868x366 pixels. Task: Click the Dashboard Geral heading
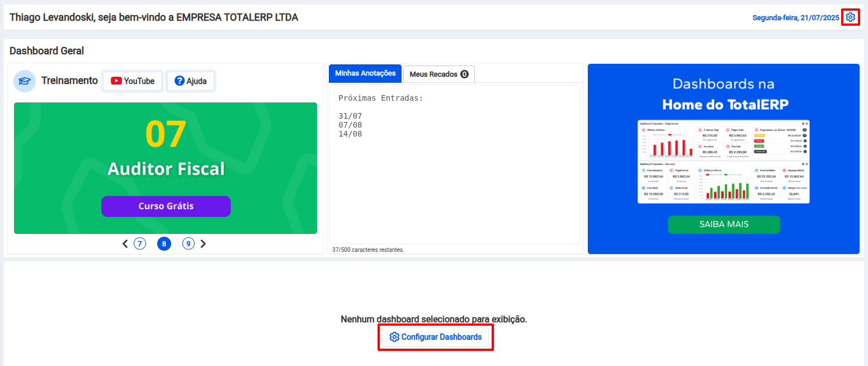click(x=47, y=51)
